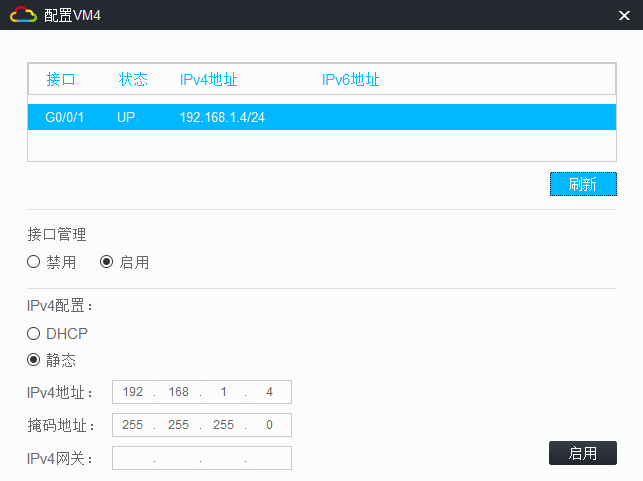The image size is (643, 481).
Task: Click the IPv6地址 column header
Action: pyautogui.click(x=351, y=79)
